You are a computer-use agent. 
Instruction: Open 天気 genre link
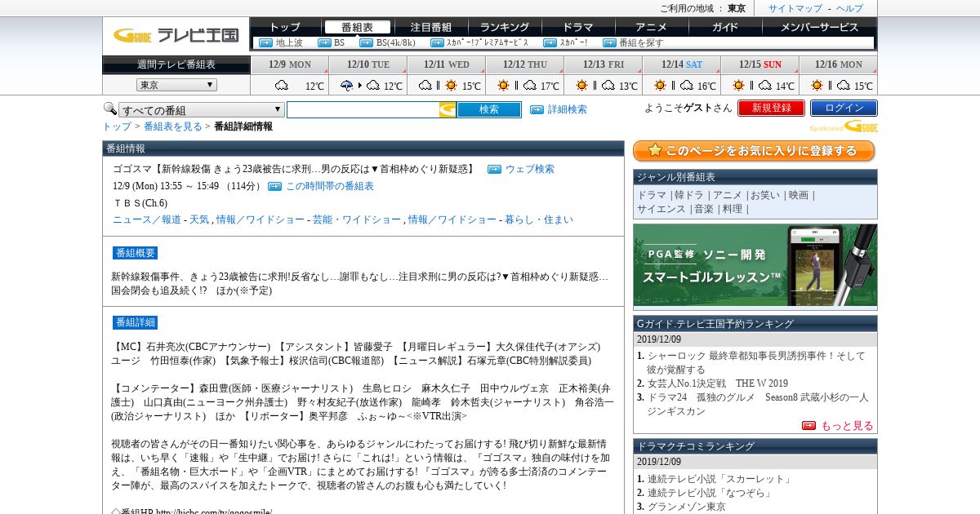coord(199,219)
